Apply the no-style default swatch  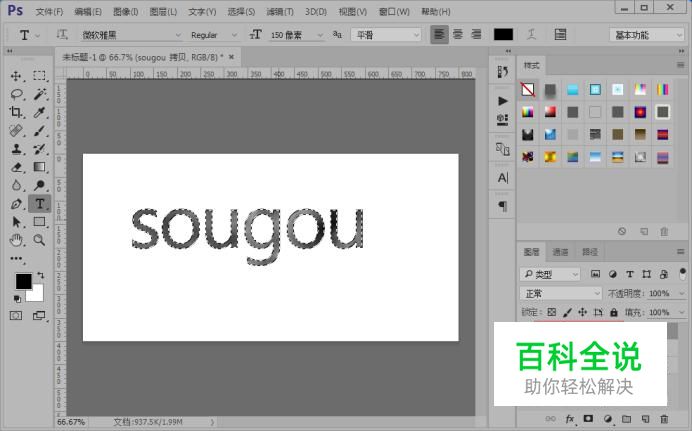click(x=528, y=90)
